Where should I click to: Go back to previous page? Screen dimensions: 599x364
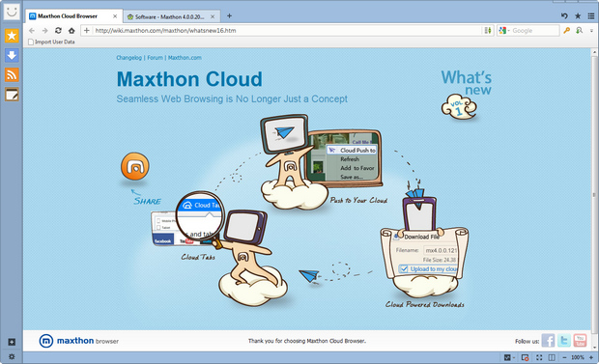[32, 31]
